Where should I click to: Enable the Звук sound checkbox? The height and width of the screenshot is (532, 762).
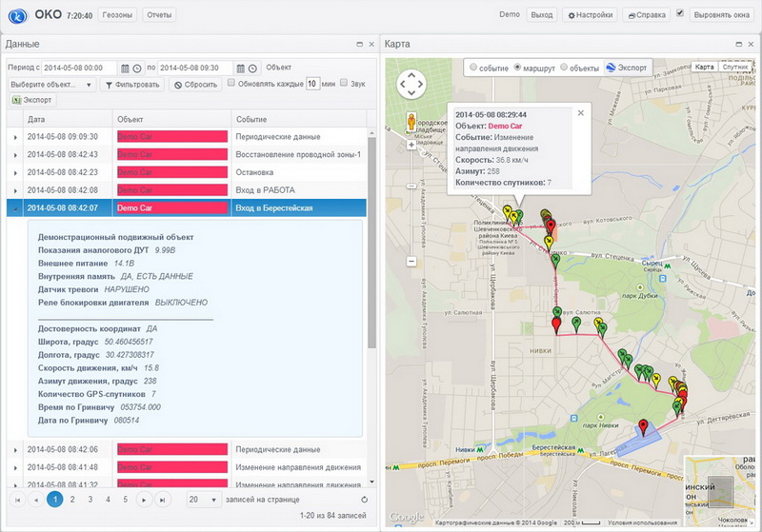pyautogui.click(x=344, y=83)
